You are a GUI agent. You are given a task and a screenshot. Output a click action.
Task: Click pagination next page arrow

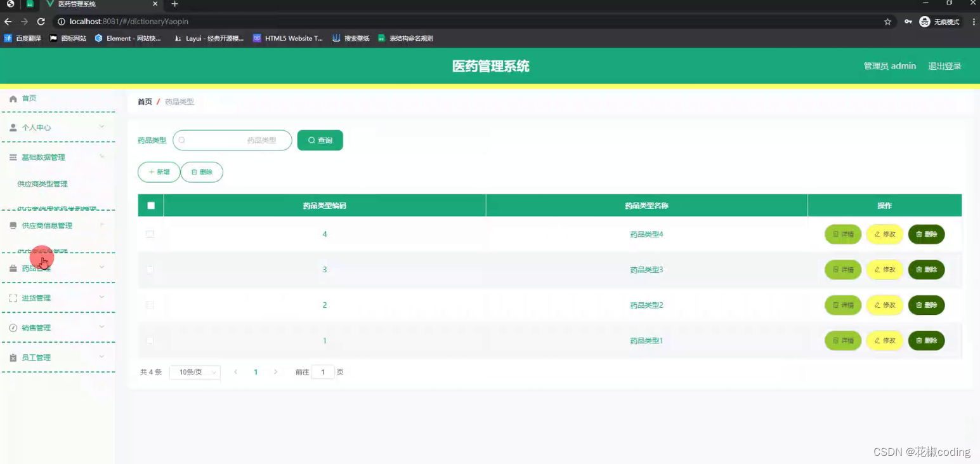(x=275, y=372)
